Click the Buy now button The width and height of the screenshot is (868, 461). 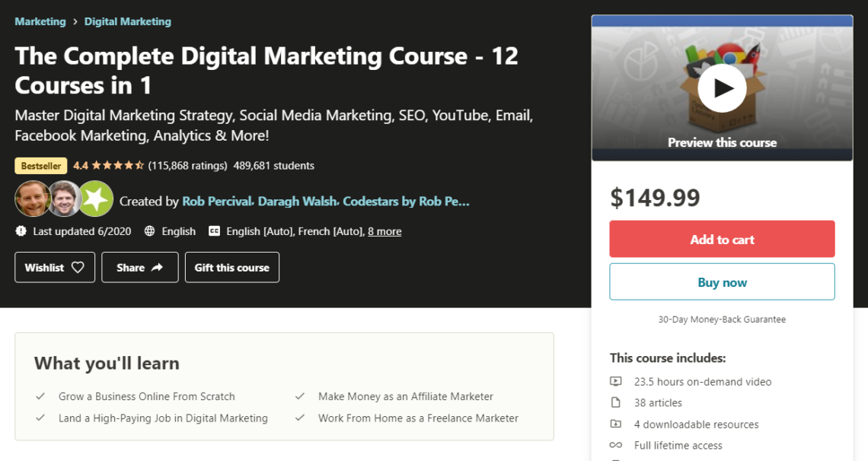[x=722, y=281]
